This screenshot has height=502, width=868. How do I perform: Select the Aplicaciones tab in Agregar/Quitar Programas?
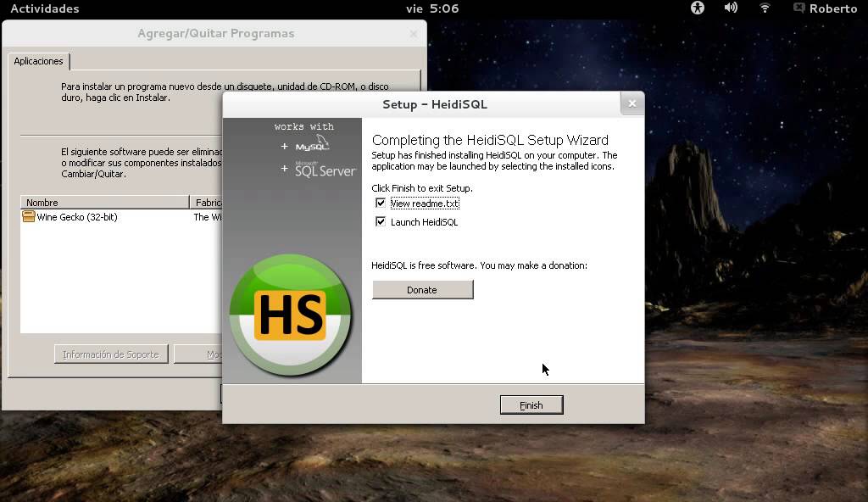point(38,61)
